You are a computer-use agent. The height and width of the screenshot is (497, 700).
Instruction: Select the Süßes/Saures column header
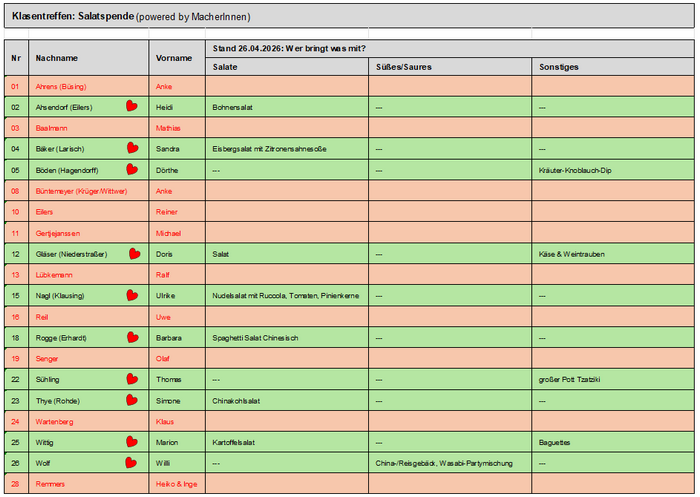click(x=450, y=67)
